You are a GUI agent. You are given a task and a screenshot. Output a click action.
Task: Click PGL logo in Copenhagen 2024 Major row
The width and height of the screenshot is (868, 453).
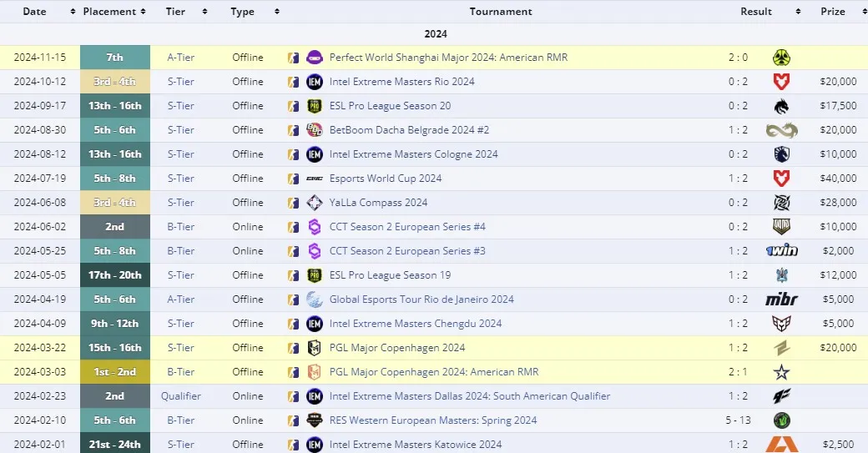pyautogui.click(x=315, y=348)
